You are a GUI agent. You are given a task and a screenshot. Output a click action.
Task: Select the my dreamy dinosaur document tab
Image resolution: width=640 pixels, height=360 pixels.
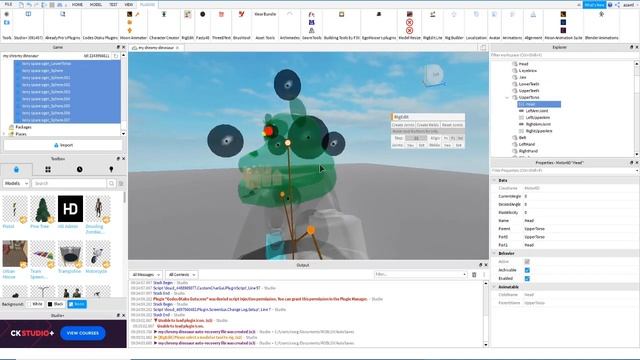click(156, 48)
